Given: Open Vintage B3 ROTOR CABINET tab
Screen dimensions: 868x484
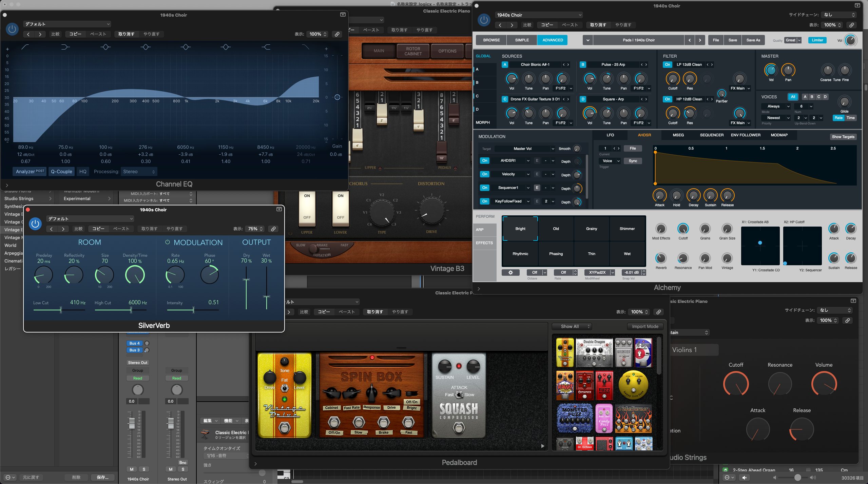Looking at the screenshot, I should [413, 51].
